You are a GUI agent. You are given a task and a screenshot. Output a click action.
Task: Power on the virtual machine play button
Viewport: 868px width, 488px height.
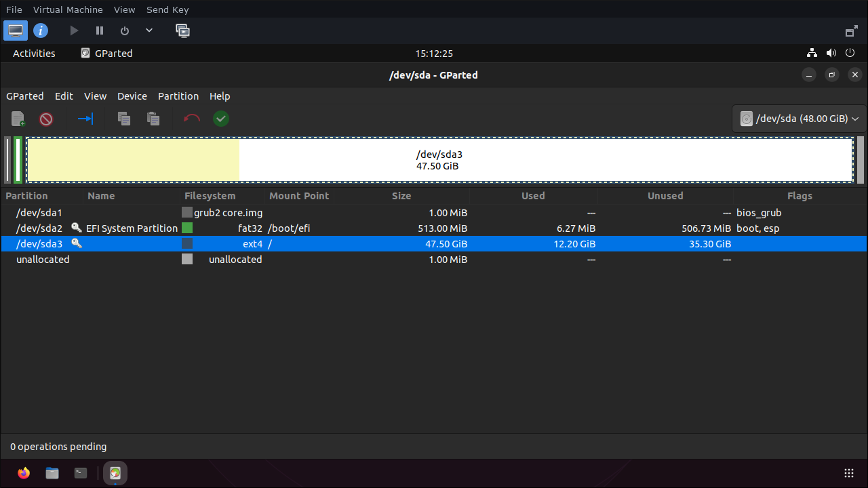[75, 30]
